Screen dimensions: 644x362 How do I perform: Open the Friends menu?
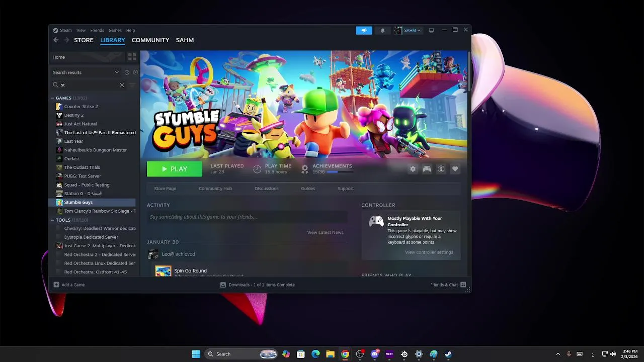97,30
